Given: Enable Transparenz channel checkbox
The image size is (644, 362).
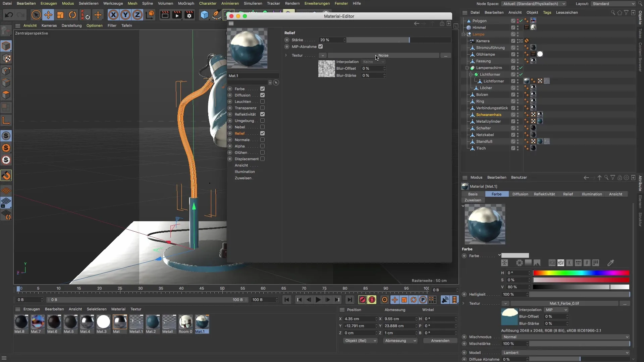Looking at the screenshot, I should point(262,108).
